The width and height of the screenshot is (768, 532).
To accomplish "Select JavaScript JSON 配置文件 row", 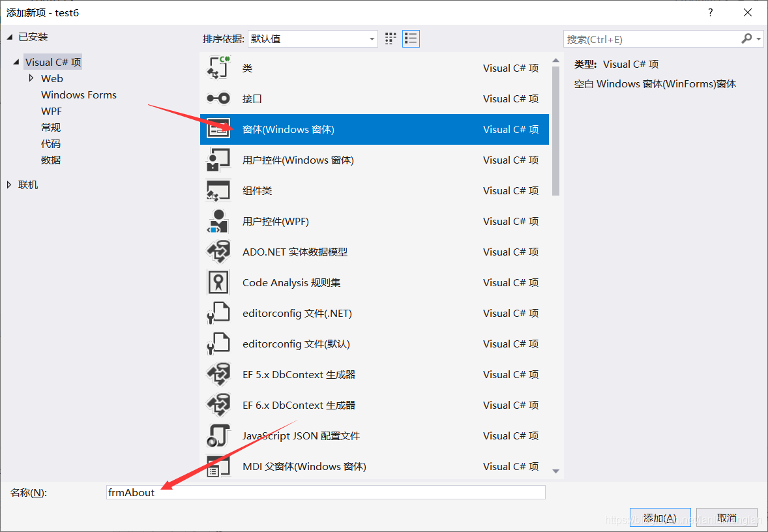I will 374,436.
